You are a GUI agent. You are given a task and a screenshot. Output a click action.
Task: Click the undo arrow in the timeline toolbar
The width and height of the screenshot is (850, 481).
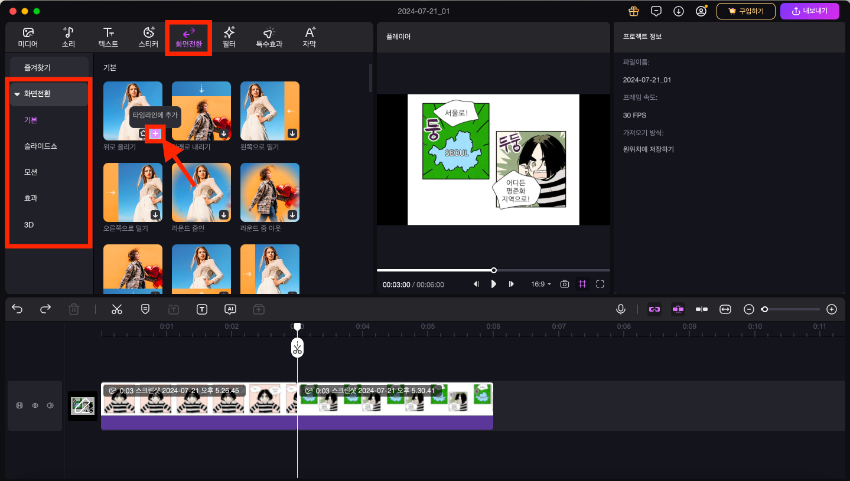17,310
